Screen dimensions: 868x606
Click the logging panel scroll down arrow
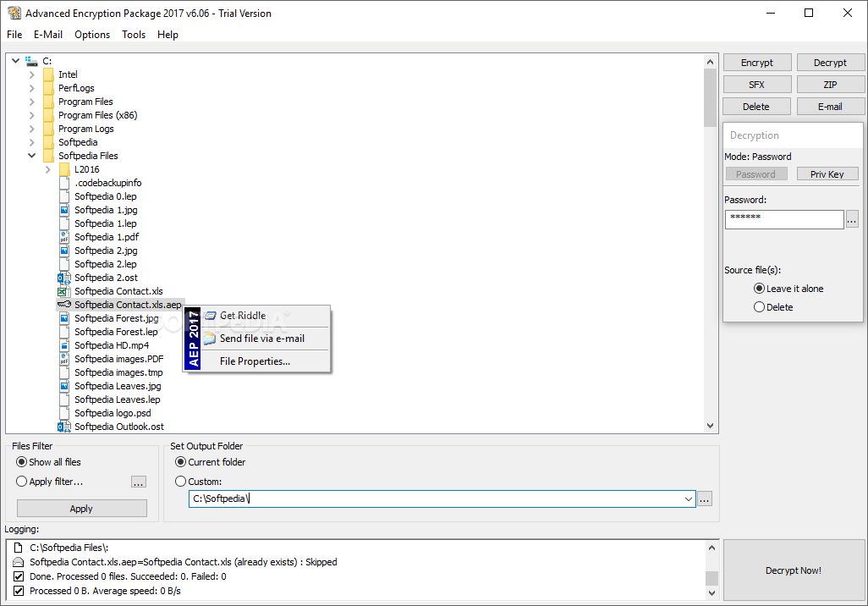click(711, 592)
